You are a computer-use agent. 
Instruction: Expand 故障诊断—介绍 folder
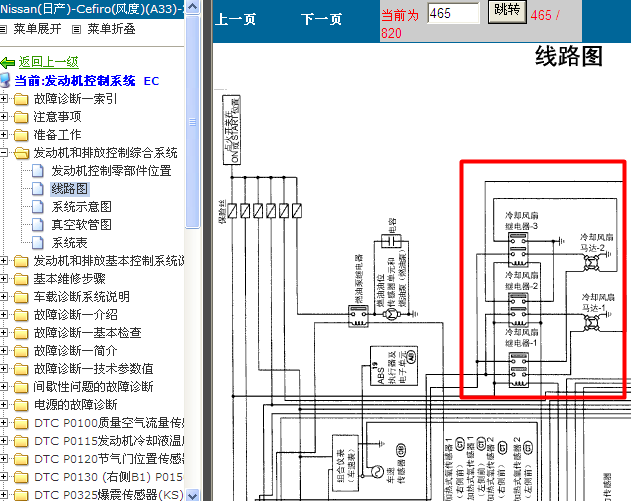pyautogui.click(x=4, y=315)
